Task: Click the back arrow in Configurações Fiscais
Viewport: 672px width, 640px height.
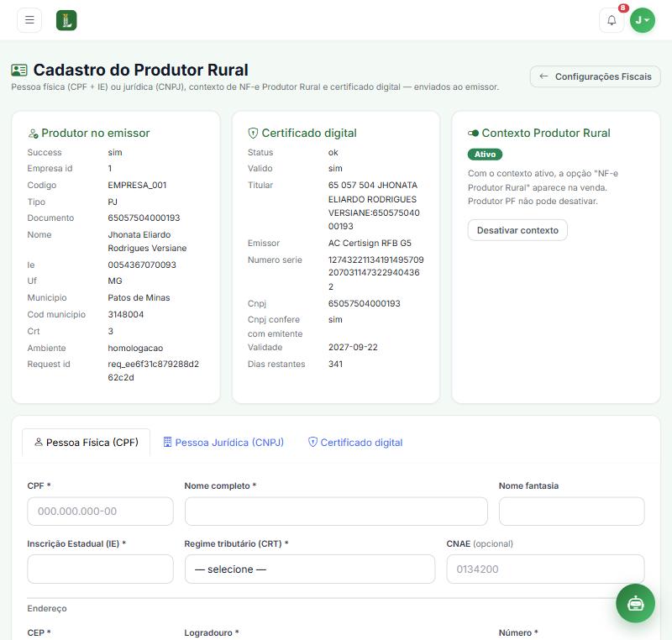Action: pos(543,76)
